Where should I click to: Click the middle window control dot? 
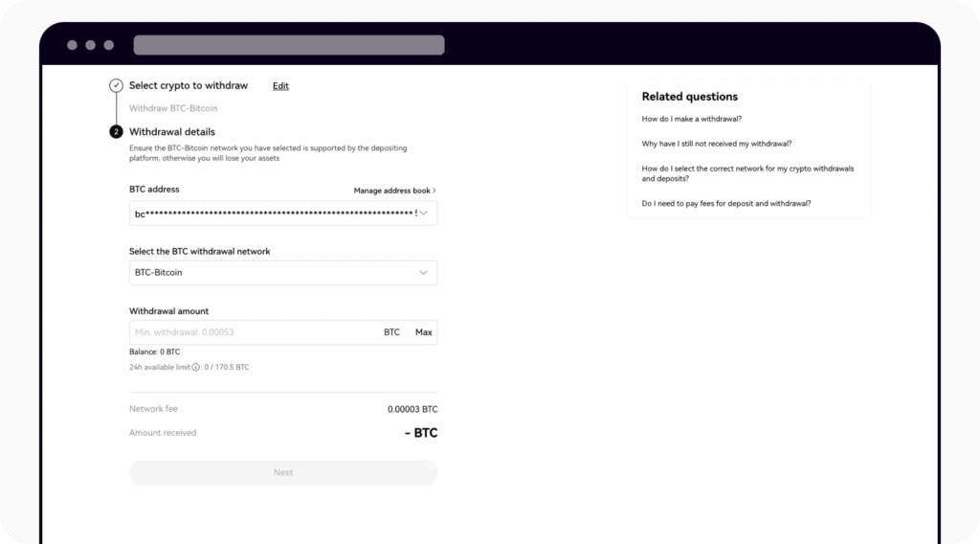(91, 45)
